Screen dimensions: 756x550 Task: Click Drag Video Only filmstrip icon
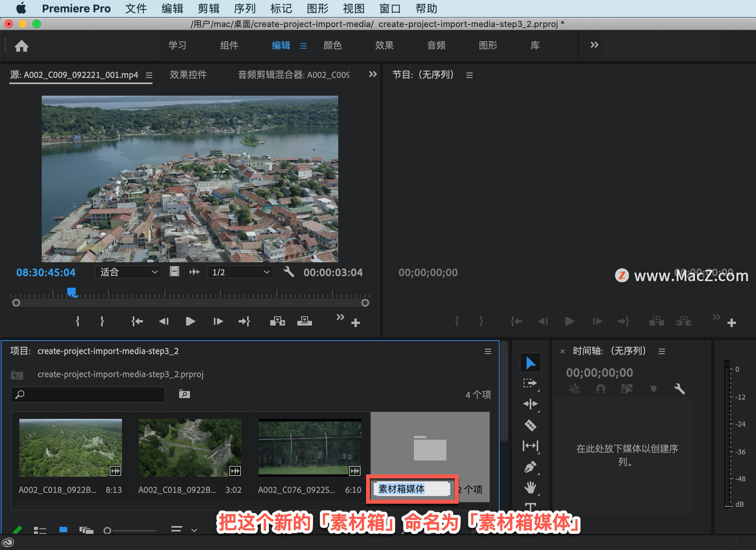coord(174,271)
